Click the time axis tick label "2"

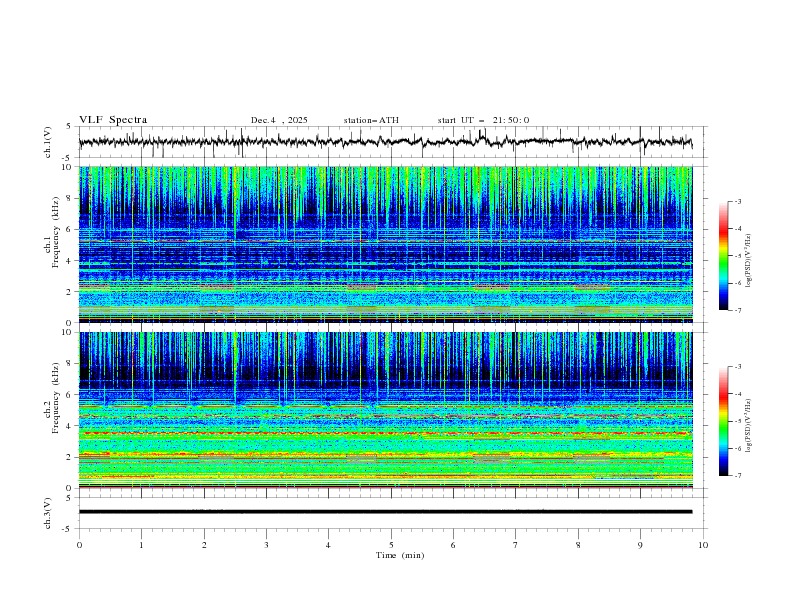coord(204,545)
